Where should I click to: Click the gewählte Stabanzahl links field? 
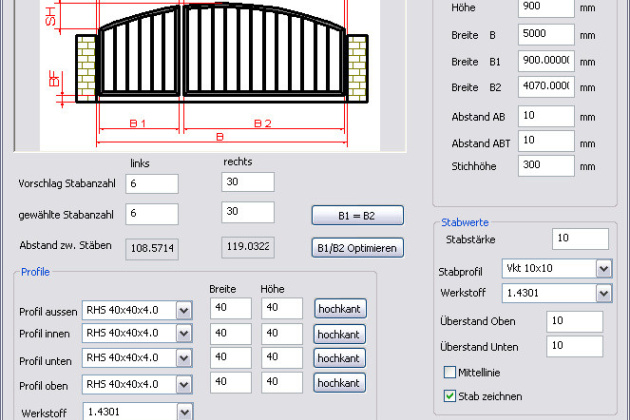coord(152,214)
